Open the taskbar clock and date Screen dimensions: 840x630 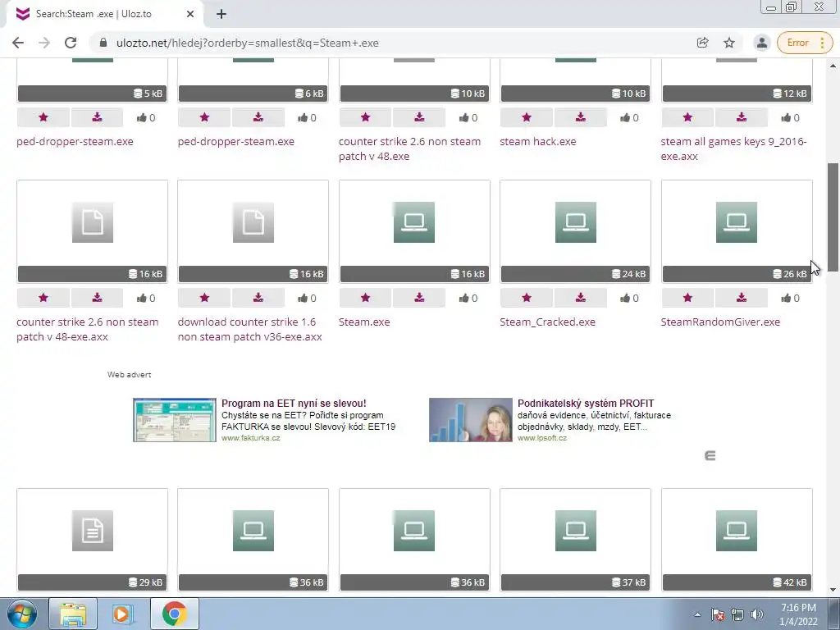pos(798,614)
